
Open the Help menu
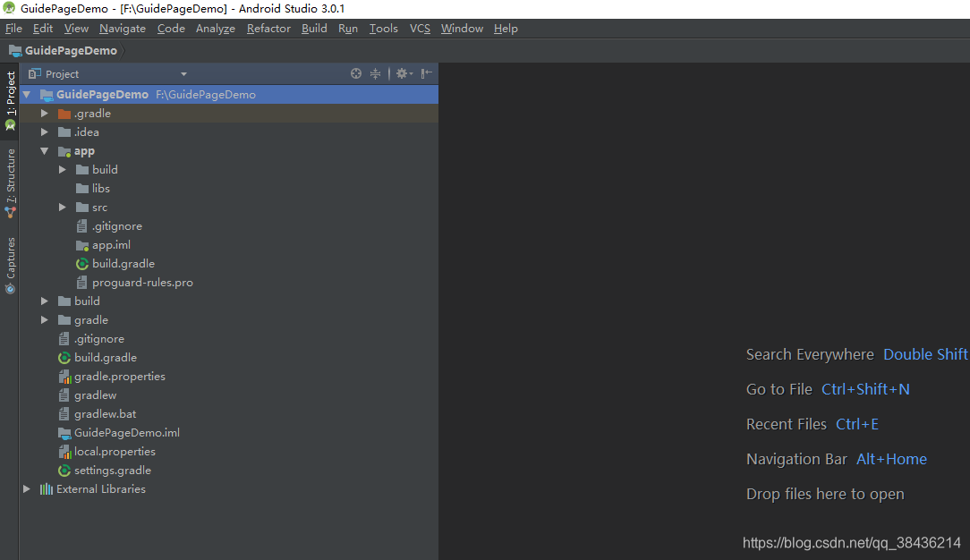coord(506,29)
